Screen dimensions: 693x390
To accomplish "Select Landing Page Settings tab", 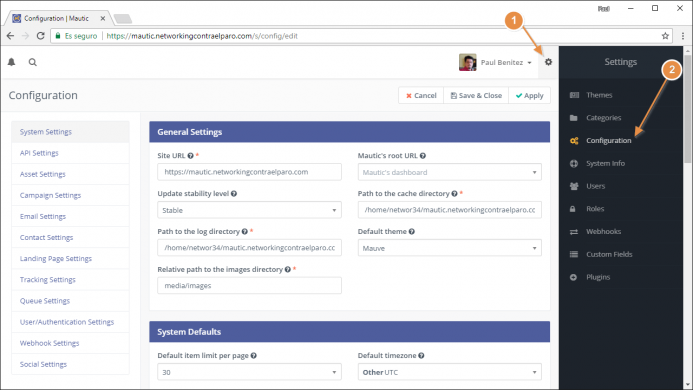I will pos(70,259).
